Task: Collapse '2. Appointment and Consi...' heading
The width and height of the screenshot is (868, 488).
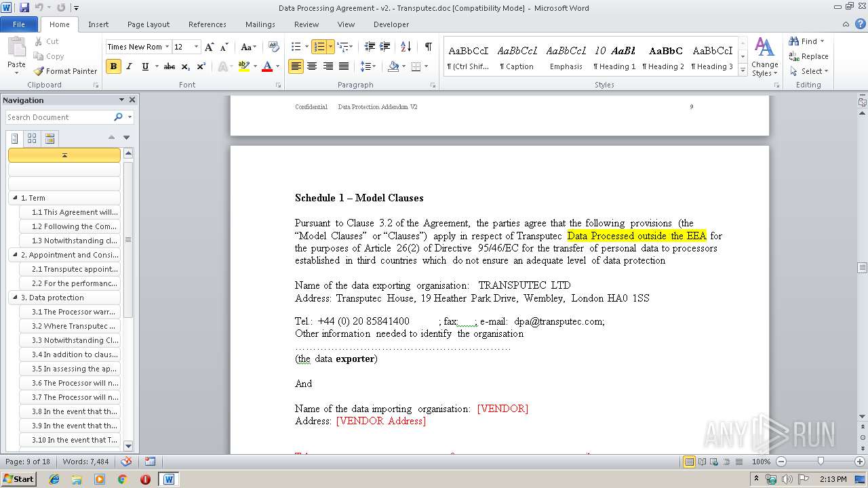Action: (14, 255)
